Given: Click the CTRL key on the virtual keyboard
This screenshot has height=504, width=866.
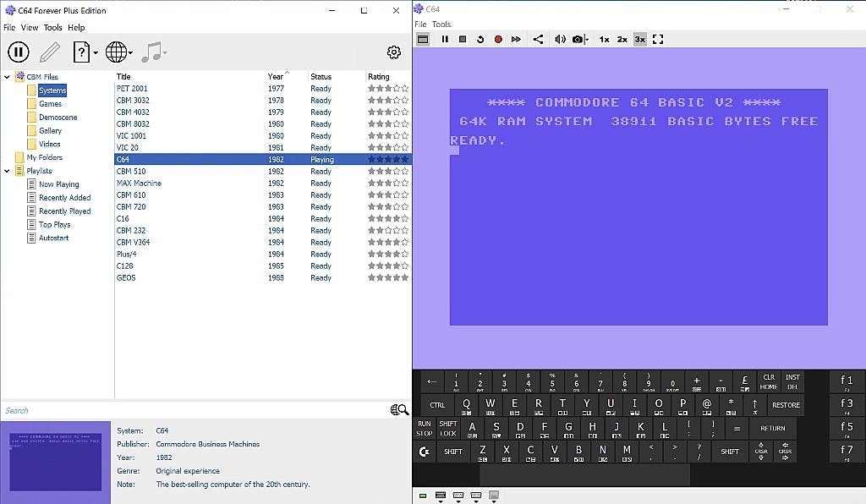Looking at the screenshot, I should coord(437,404).
